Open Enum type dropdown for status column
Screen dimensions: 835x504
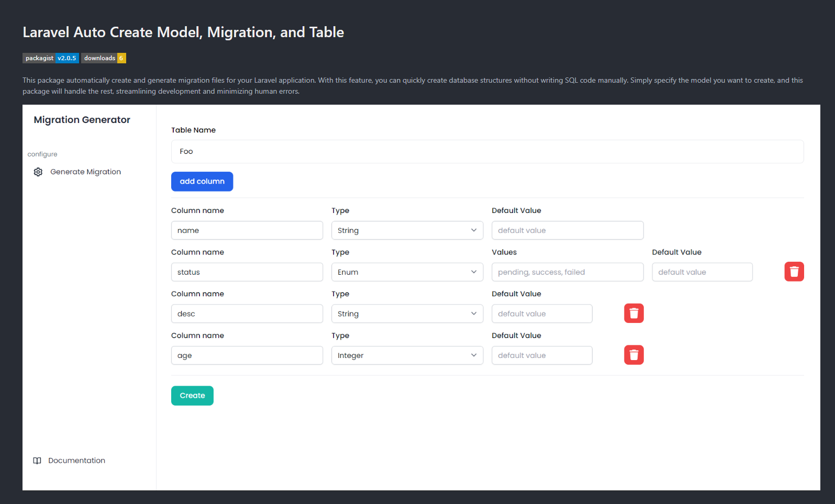407,272
